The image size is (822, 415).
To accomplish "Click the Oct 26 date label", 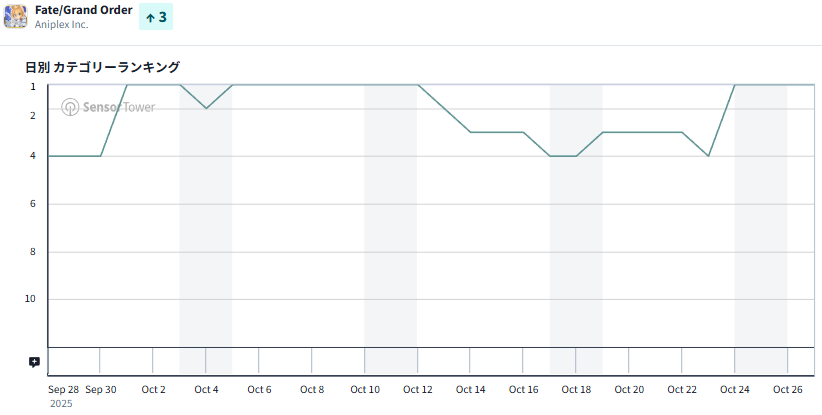I will [788, 390].
